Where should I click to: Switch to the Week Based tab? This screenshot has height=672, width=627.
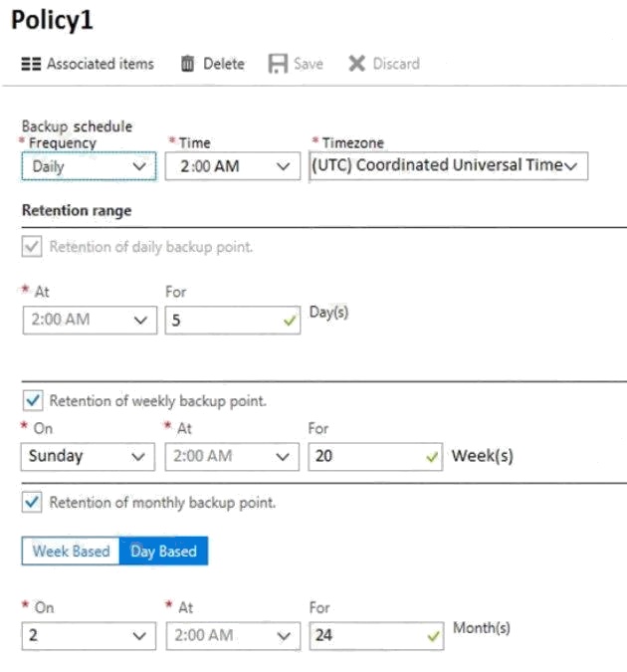(71, 551)
